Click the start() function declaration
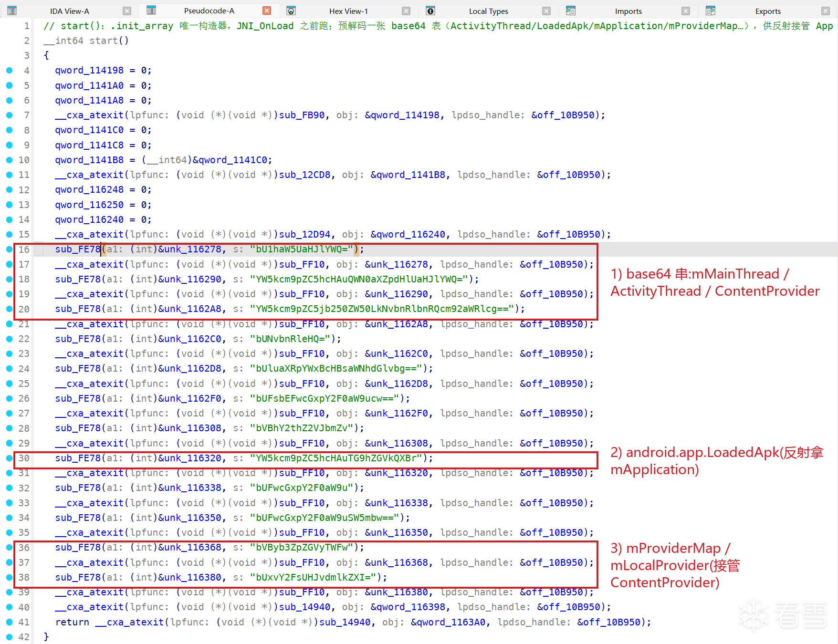Viewport: 838px width, 644px height. (86, 41)
